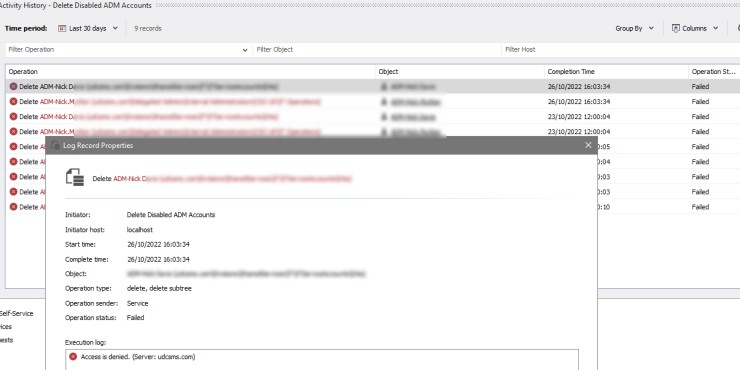Click the Columns icon in the toolbar

[675, 28]
